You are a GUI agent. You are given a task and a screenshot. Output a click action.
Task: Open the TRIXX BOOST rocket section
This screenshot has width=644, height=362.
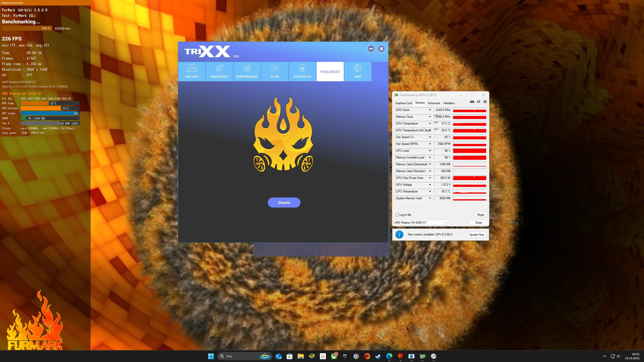219,71
